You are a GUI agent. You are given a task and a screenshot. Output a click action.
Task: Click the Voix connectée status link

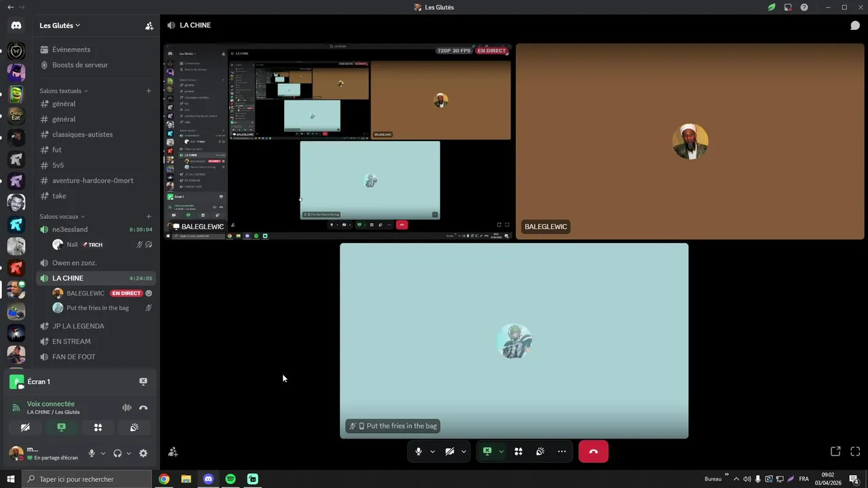(51, 403)
